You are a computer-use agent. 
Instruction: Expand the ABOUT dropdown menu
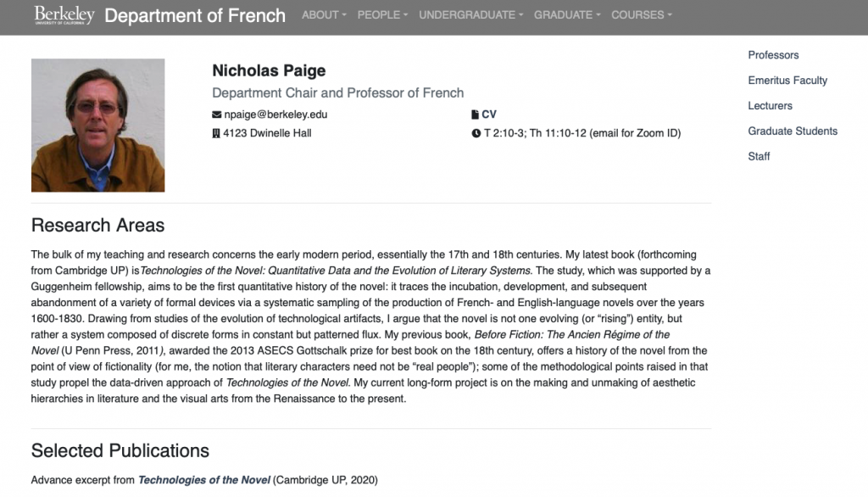324,15
